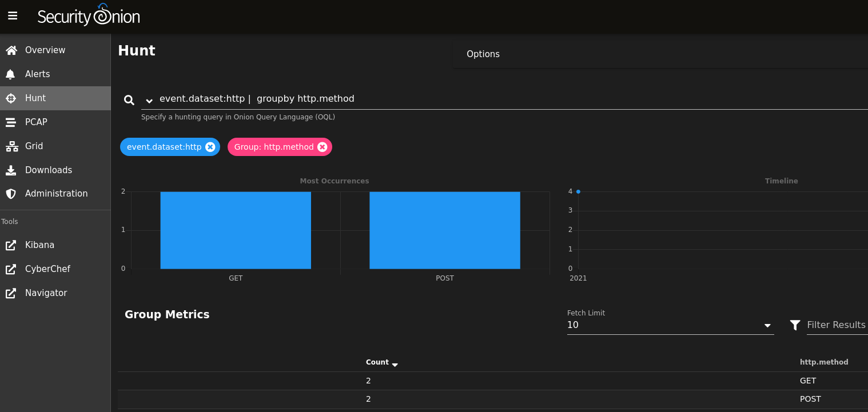Click the GET bar in Most Occurrences

coord(236,230)
